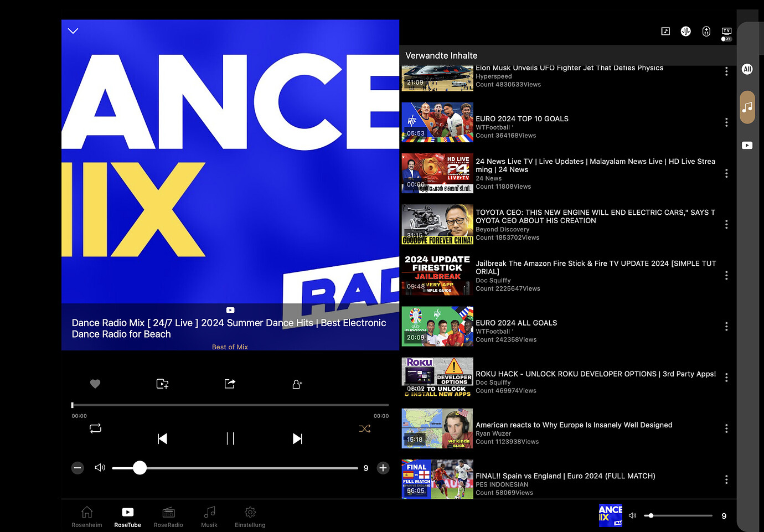The height and width of the screenshot is (532, 764).
Task: Open 'EURO 2024 TOP 10 GOALS' title
Action: pyautogui.click(x=522, y=119)
